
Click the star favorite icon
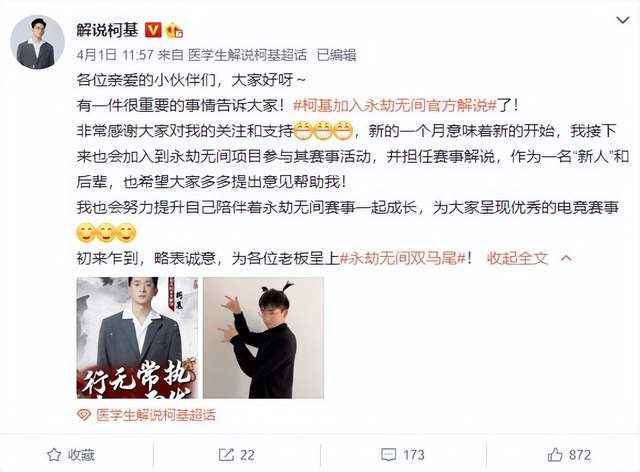tap(54, 455)
